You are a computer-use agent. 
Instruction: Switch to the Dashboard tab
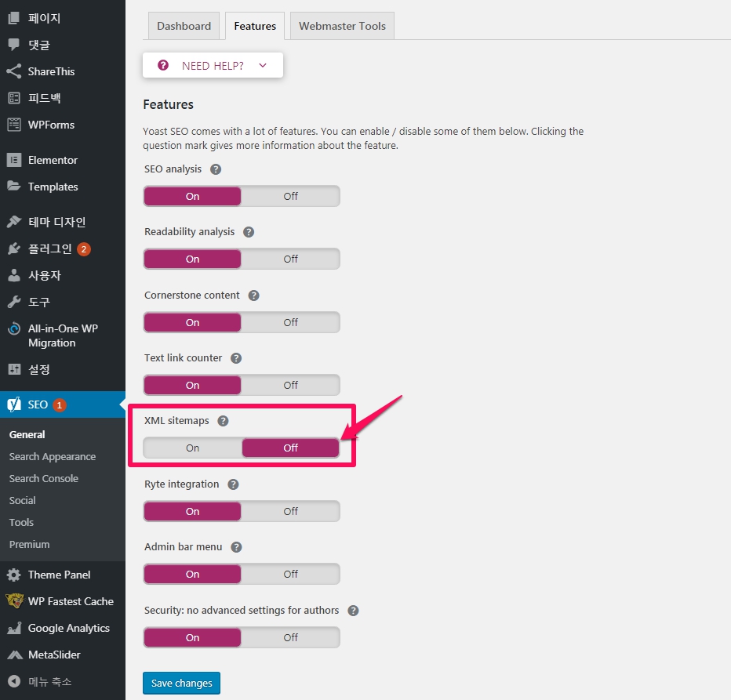(184, 26)
